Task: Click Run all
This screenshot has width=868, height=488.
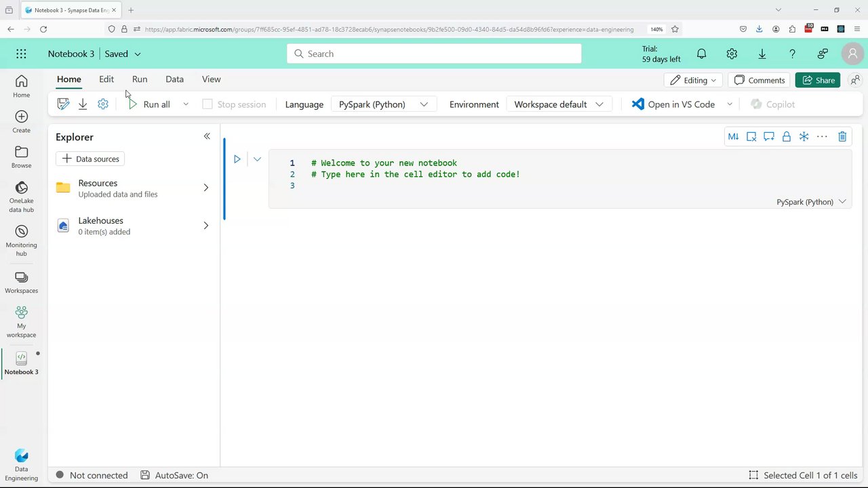Action: coord(149,104)
